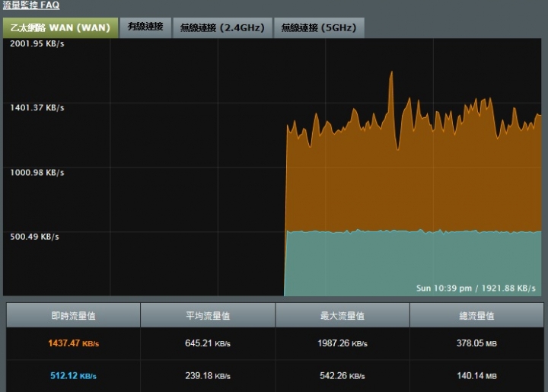This screenshot has height=392, width=548.
Task: Click the 即時流量值 column header
Action: point(73,315)
